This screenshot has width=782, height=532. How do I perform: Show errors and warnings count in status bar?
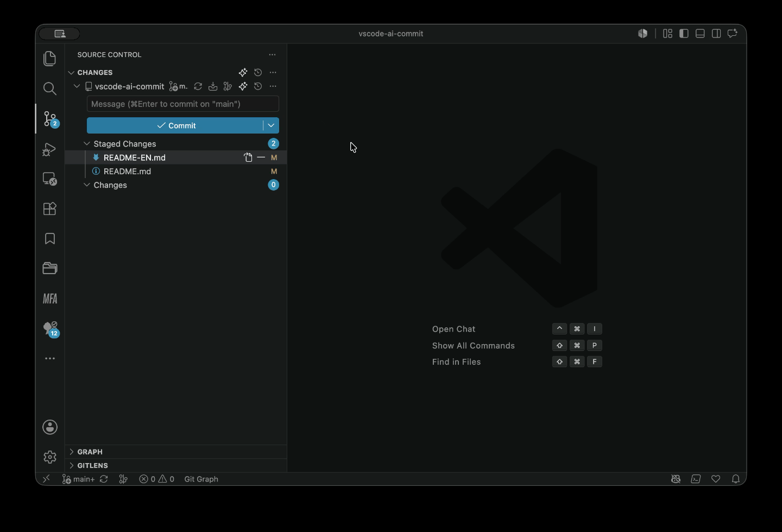157,479
